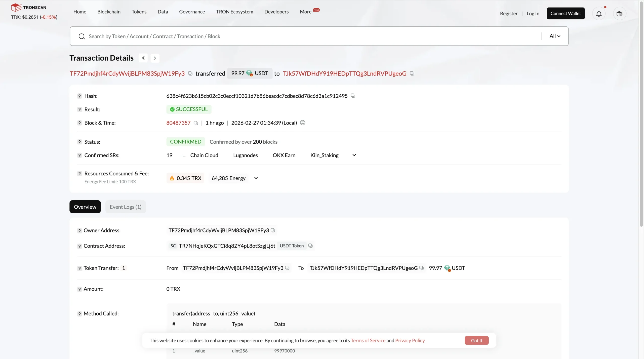Screen dimensions: 644x359
Task: Expand resources consumed and fee details
Action: point(256,178)
